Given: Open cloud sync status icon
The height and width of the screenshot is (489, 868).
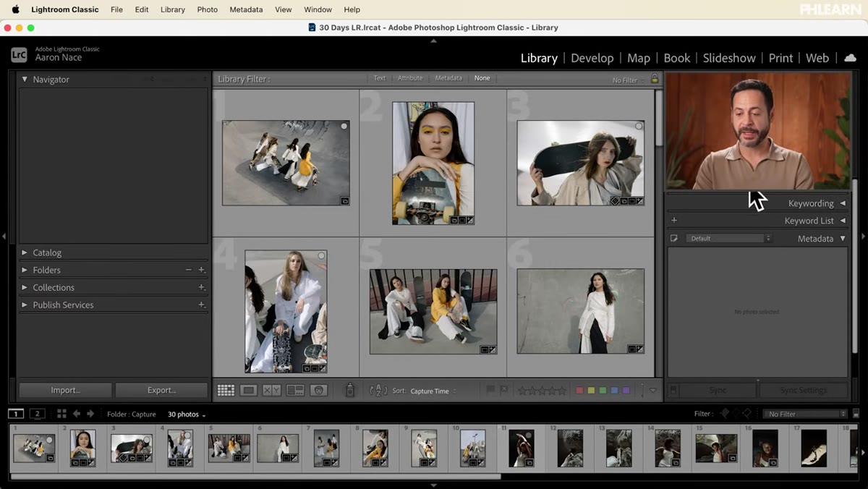Looking at the screenshot, I should [x=850, y=58].
